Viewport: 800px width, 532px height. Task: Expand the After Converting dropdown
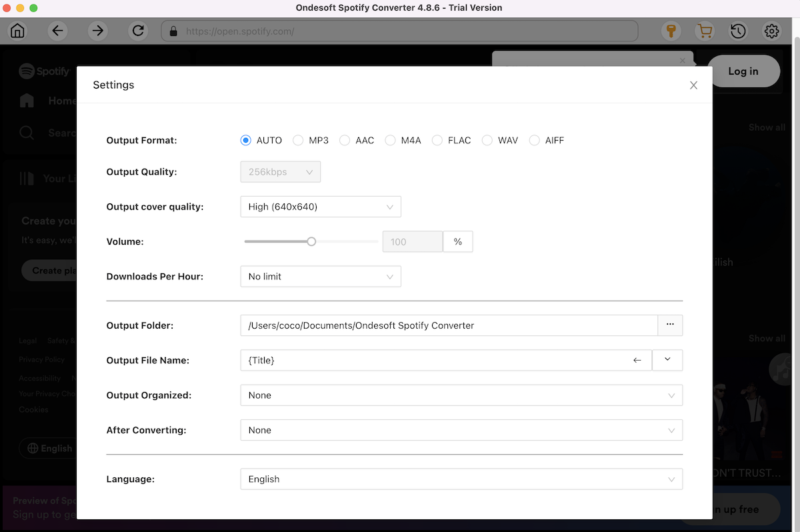(x=461, y=430)
